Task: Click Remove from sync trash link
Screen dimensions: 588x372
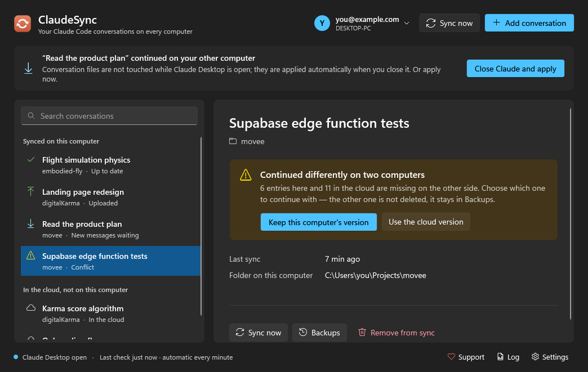Action: (397, 333)
